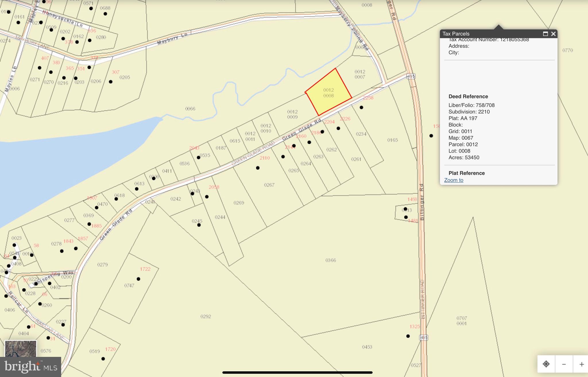Click the parcel dot on Green Glade Road lot 2110
The image size is (588, 377).
(258, 168)
